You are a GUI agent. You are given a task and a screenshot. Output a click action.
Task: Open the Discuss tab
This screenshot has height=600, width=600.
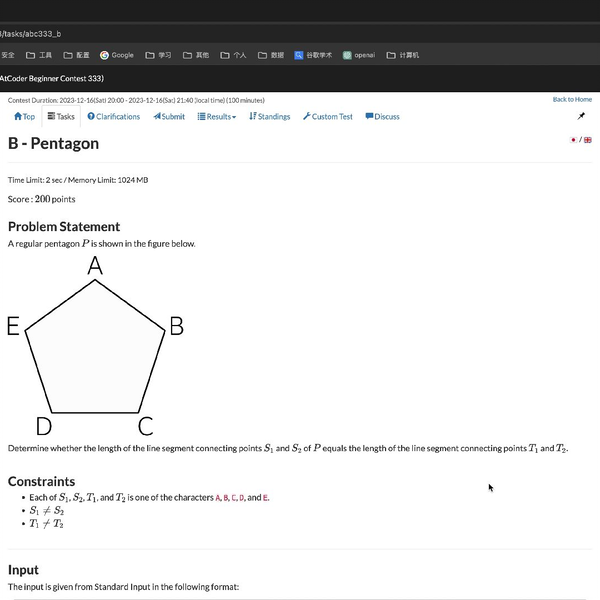pyautogui.click(x=382, y=116)
